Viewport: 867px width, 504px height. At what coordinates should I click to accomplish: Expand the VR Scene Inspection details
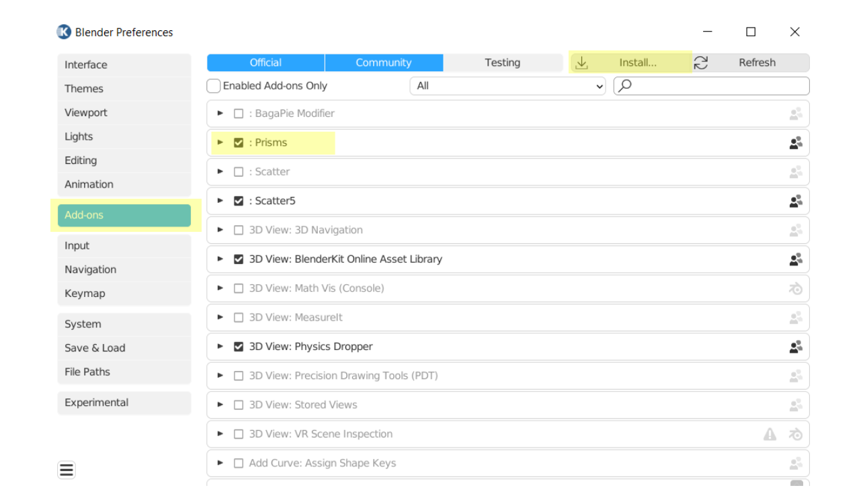pyautogui.click(x=220, y=434)
